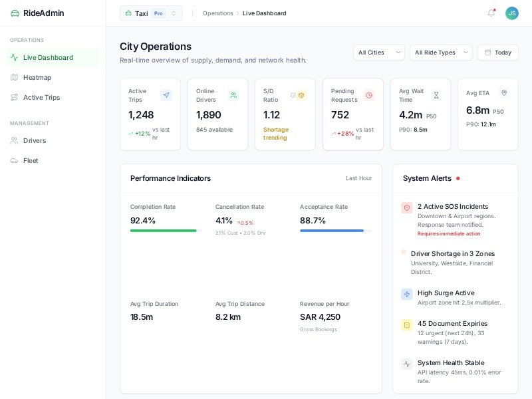Viewport: 532px width, 399px height.
Task: Open the Heatmap view icon
Action: point(13,77)
